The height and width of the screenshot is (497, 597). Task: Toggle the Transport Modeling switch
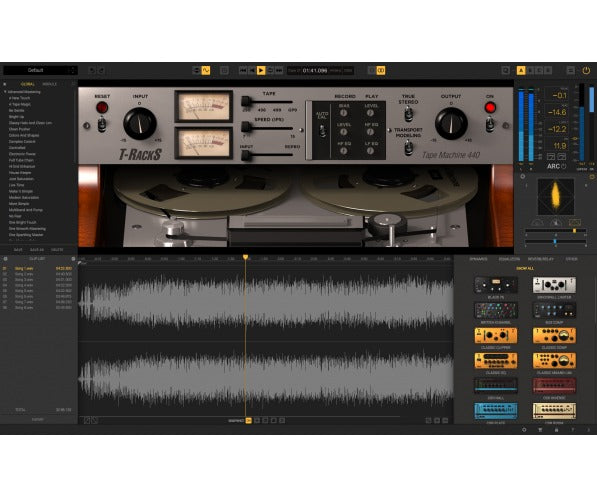(x=409, y=147)
